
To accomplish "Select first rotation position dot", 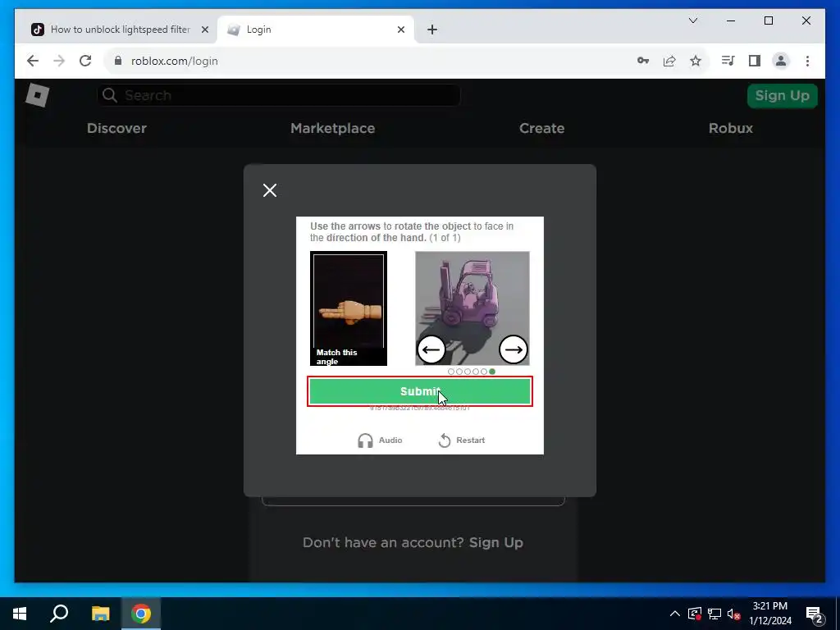I will click(451, 372).
